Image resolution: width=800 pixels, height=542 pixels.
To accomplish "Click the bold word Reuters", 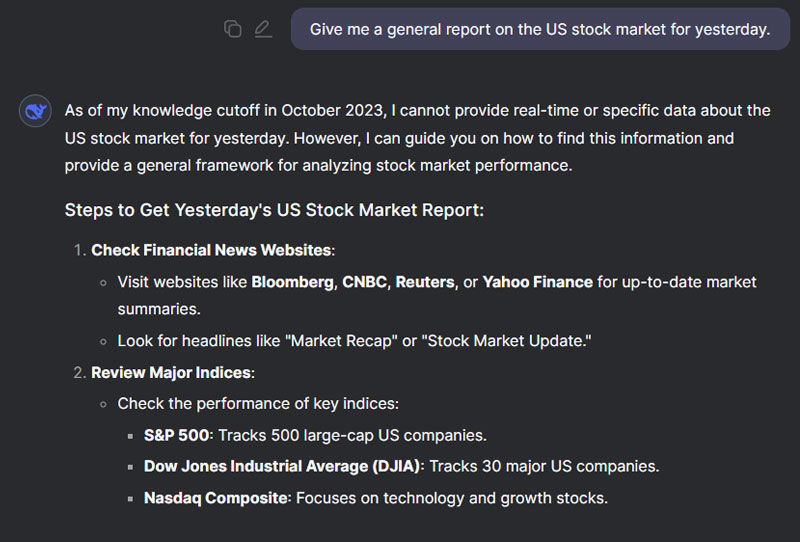I will tap(425, 282).
